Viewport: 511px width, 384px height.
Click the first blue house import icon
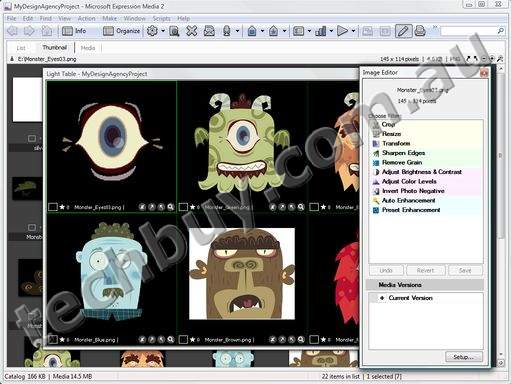pyautogui.click(x=252, y=31)
